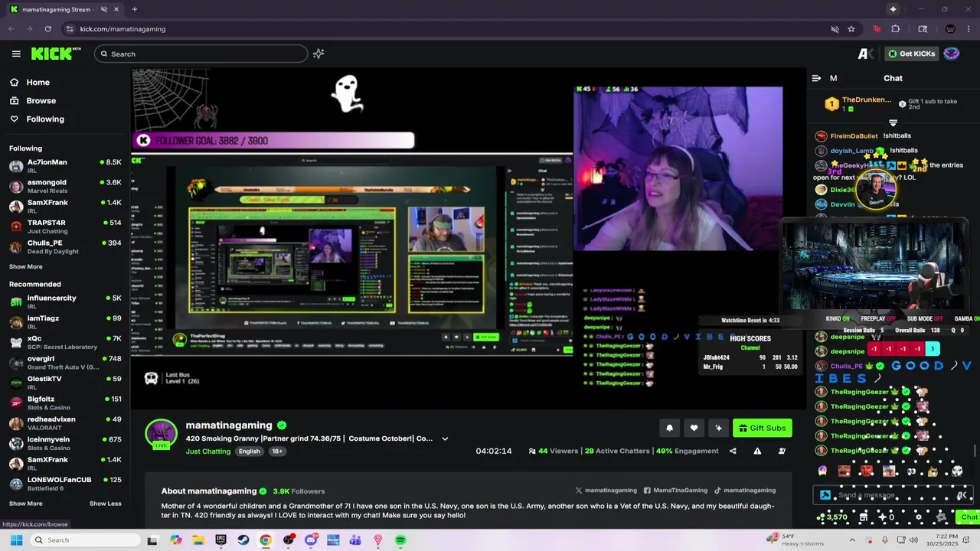Viewport: 980px width, 551px height.
Task: Open mamatinagaming X profile link
Action: 606,491
